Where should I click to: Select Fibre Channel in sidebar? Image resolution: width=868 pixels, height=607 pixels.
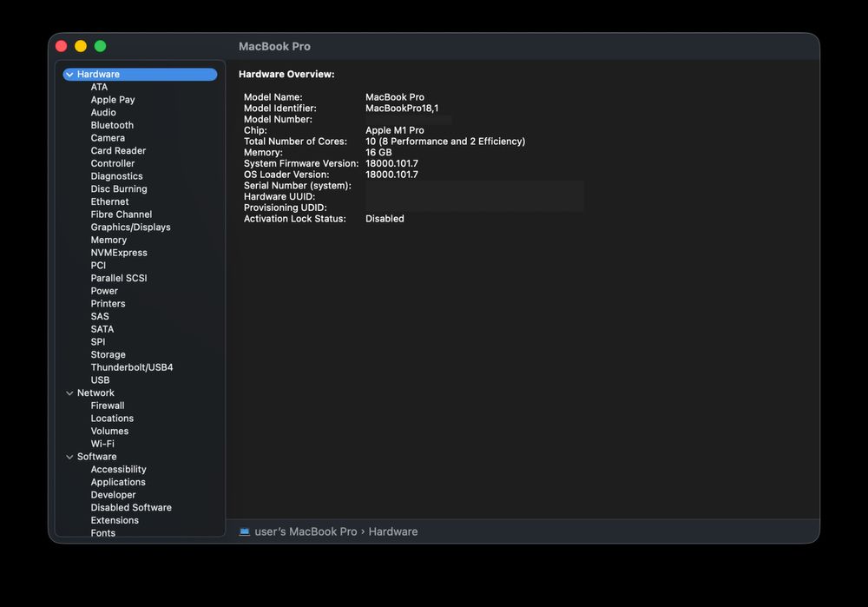[122, 214]
